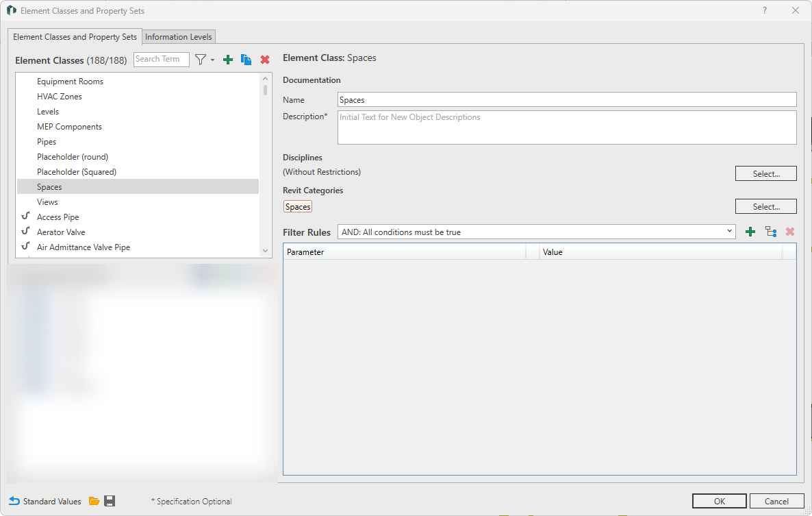This screenshot has width=812, height=516.
Task: Save configuration with floppy disk icon
Action: click(110, 501)
